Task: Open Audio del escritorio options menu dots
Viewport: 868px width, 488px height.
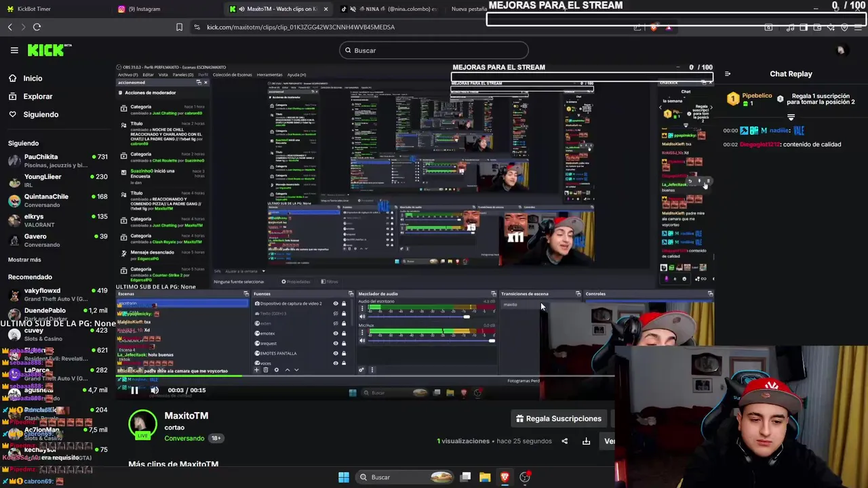Action: tap(362, 308)
